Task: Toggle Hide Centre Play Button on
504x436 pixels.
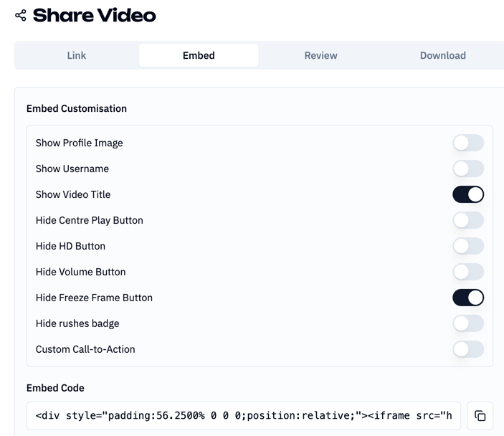Action: click(x=468, y=220)
